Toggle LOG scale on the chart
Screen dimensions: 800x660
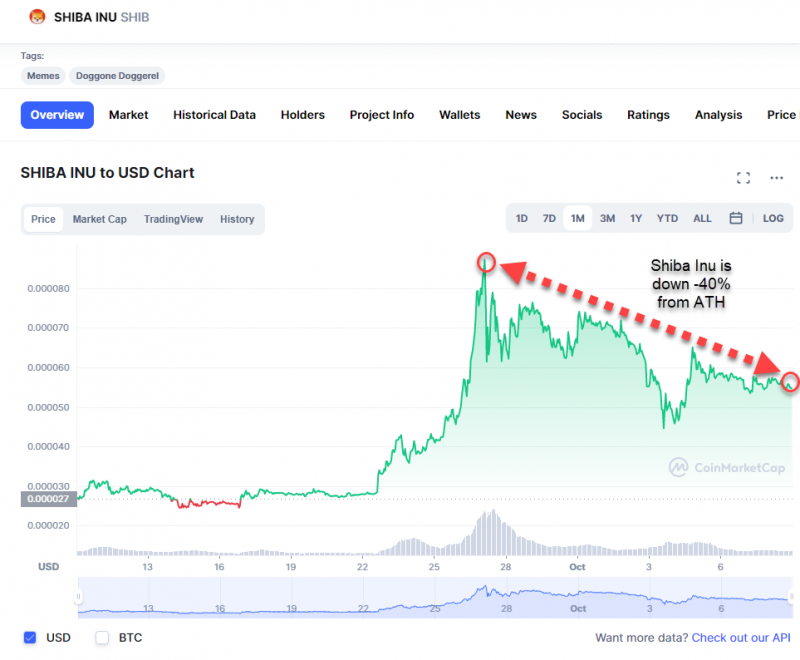coord(773,218)
